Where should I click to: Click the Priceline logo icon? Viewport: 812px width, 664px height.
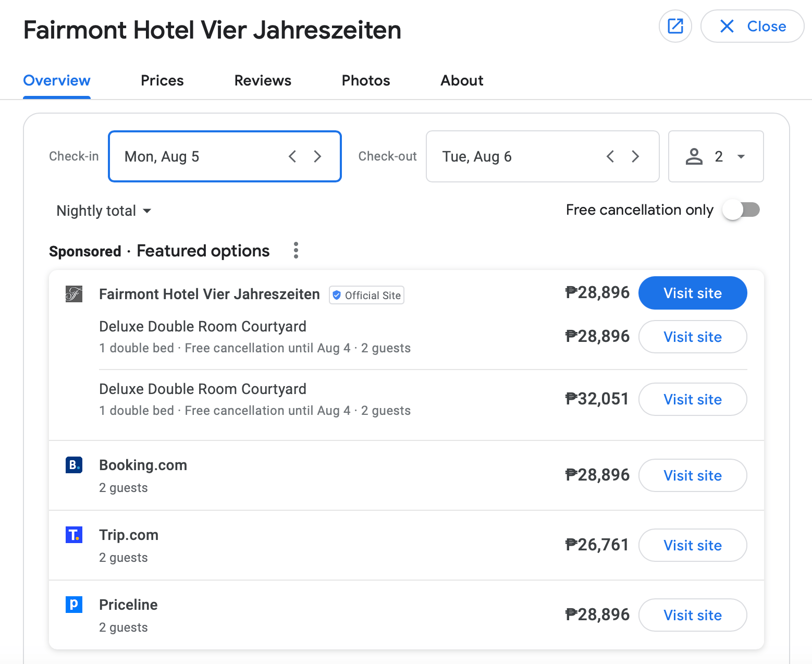coord(74,605)
